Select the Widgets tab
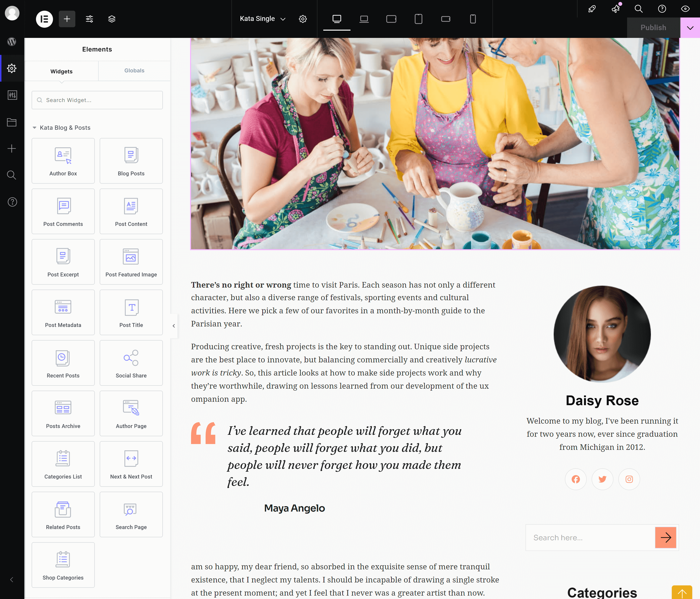 pyautogui.click(x=61, y=71)
